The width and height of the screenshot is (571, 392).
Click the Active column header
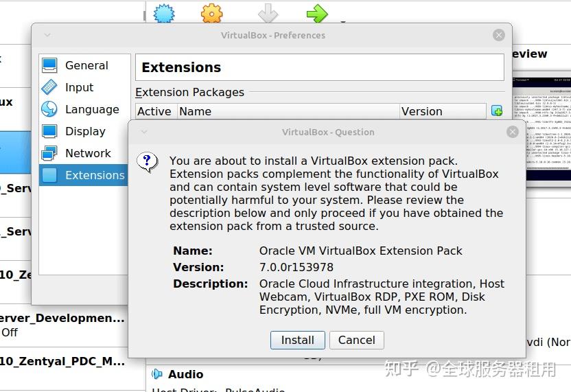156,111
